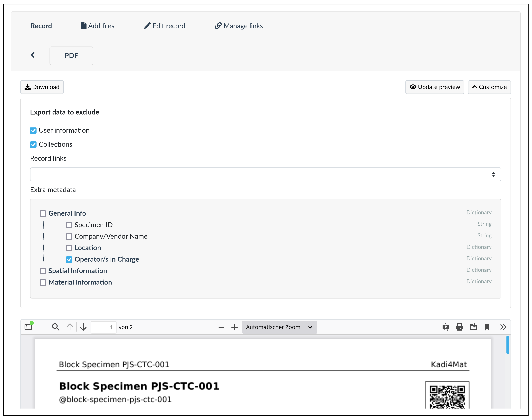Viewport: 532px width, 420px height.
Task: Click the zoom out minus icon
Action: [221, 327]
